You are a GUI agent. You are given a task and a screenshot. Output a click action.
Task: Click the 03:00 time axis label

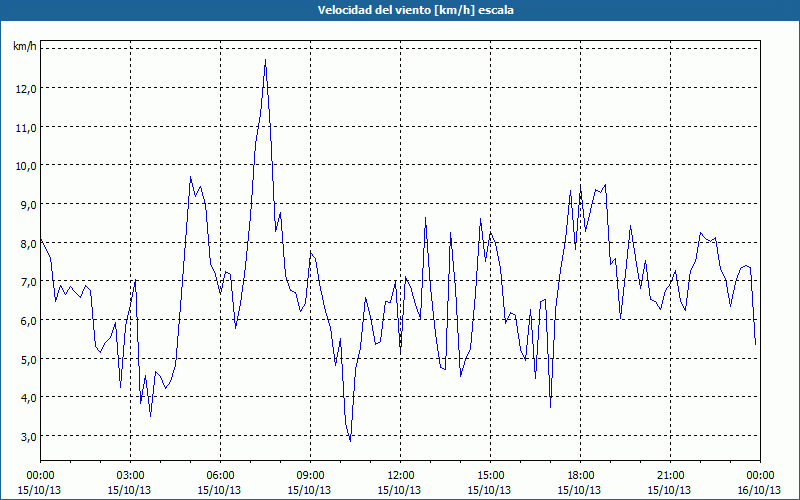pyautogui.click(x=130, y=476)
